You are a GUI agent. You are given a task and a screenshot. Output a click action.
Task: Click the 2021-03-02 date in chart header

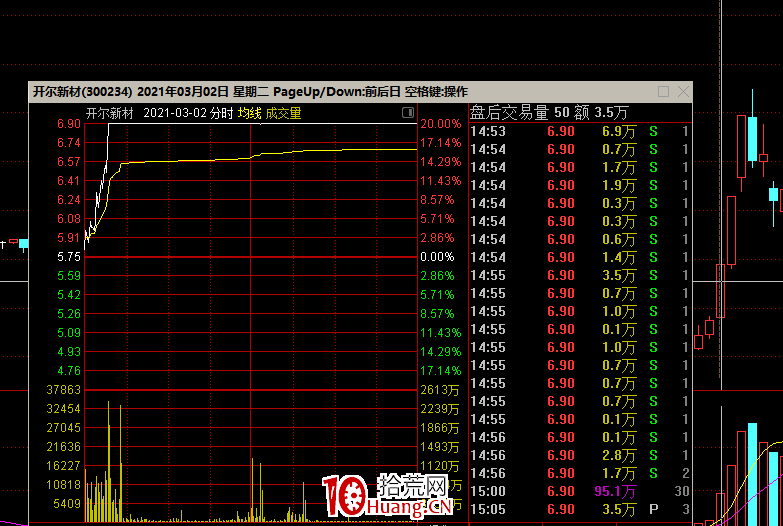pyautogui.click(x=174, y=113)
